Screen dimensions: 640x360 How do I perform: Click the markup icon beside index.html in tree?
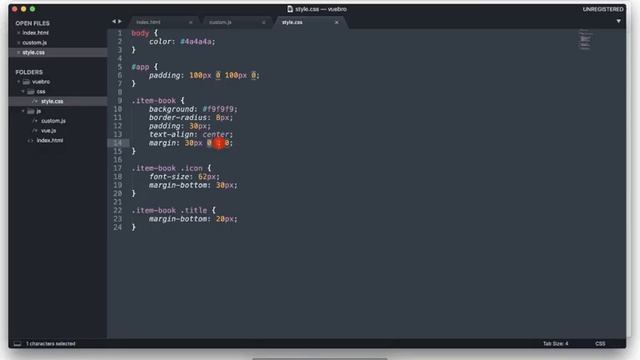pyautogui.click(x=30, y=140)
